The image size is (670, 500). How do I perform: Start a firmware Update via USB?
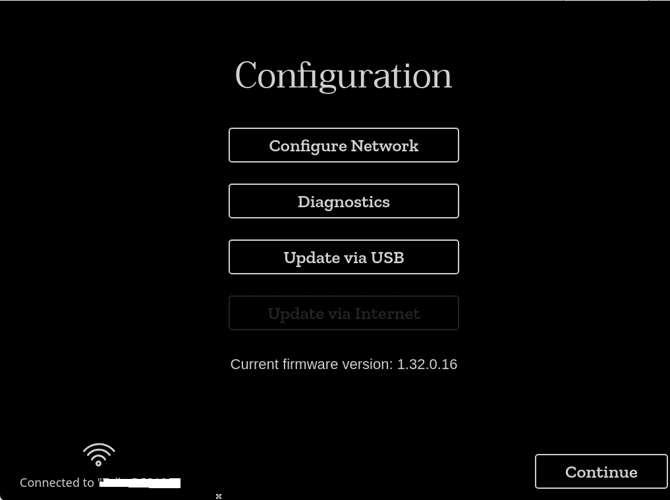[344, 257]
